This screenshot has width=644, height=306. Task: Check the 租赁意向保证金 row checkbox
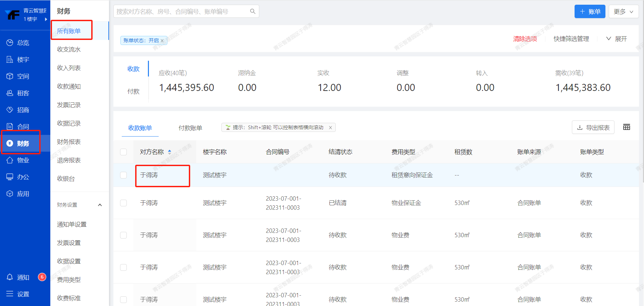click(123, 175)
